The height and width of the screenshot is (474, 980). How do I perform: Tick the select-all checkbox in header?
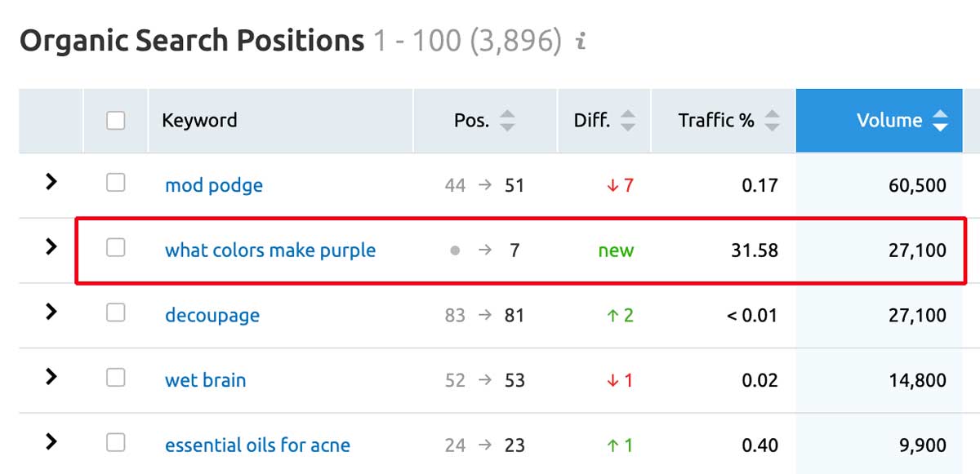point(116,121)
